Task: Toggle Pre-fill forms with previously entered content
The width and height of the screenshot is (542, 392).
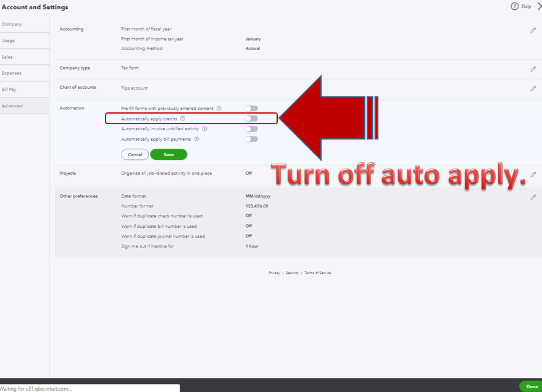Action: pyautogui.click(x=252, y=109)
